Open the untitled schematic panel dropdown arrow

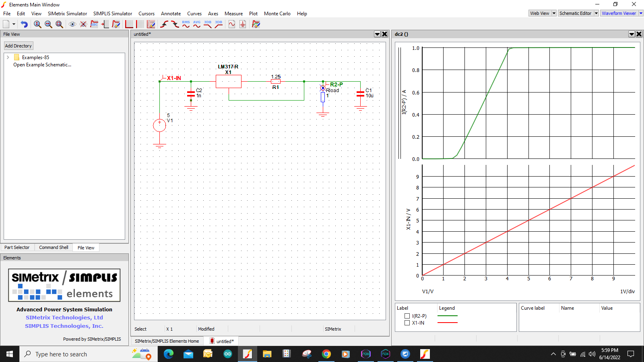(378, 34)
